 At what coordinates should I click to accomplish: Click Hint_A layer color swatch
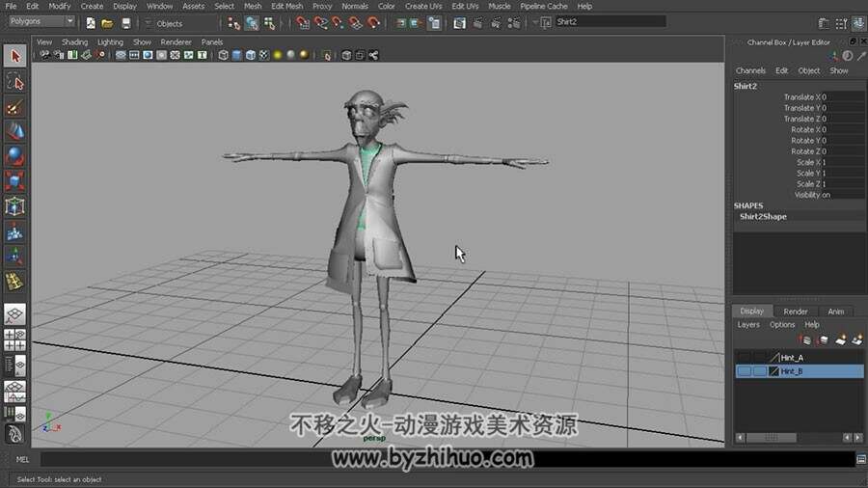[773, 358]
